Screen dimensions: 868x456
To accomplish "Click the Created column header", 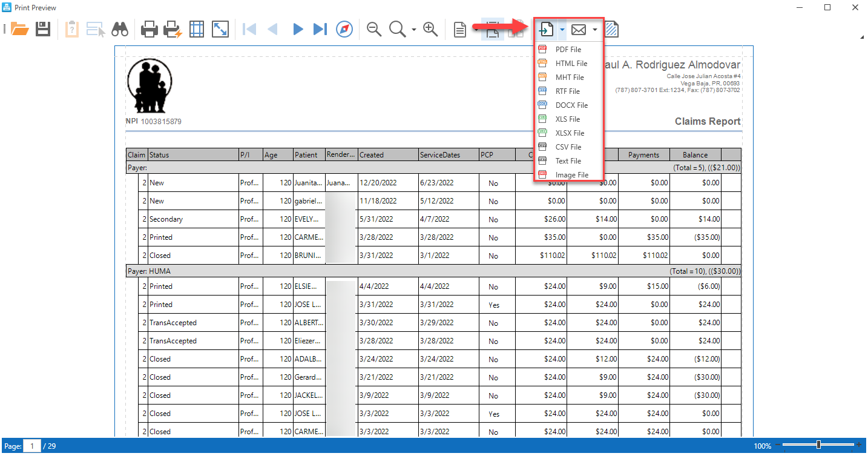I will 387,154.
